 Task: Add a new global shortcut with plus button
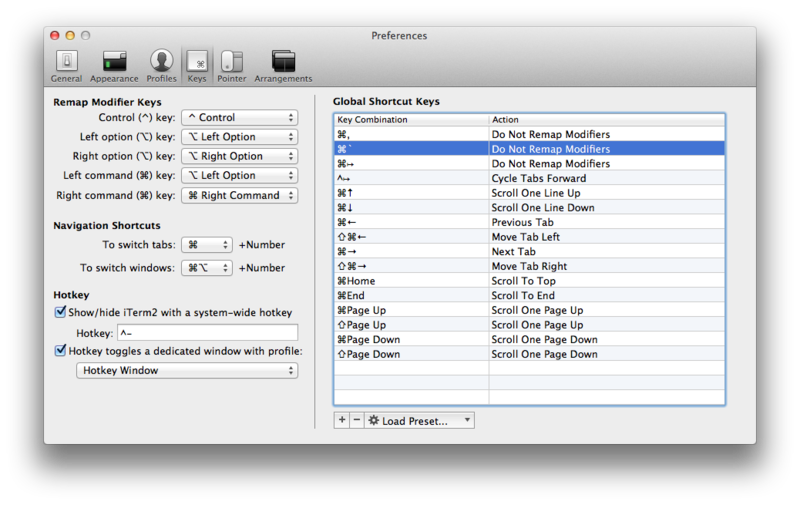pyautogui.click(x=342, y=420)
